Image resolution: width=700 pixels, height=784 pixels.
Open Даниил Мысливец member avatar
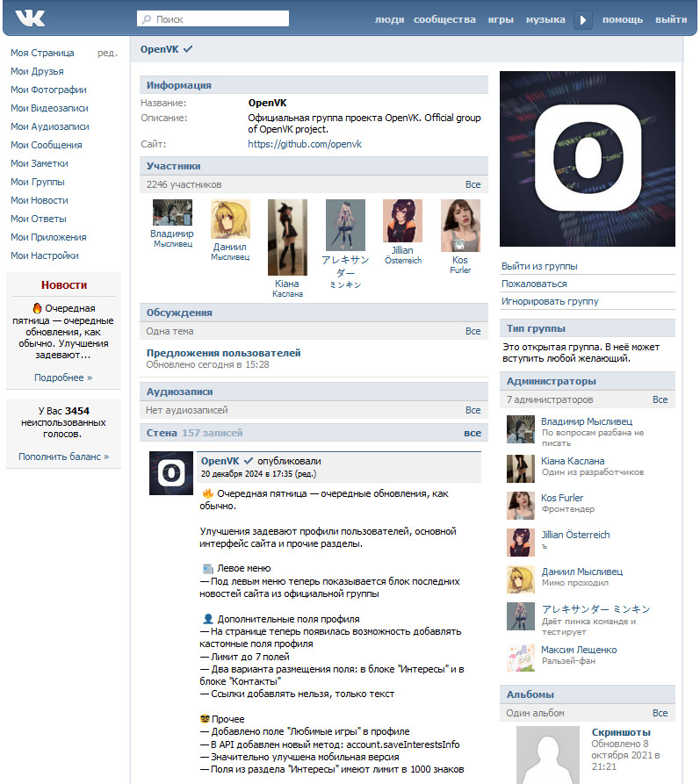[230, 219]
